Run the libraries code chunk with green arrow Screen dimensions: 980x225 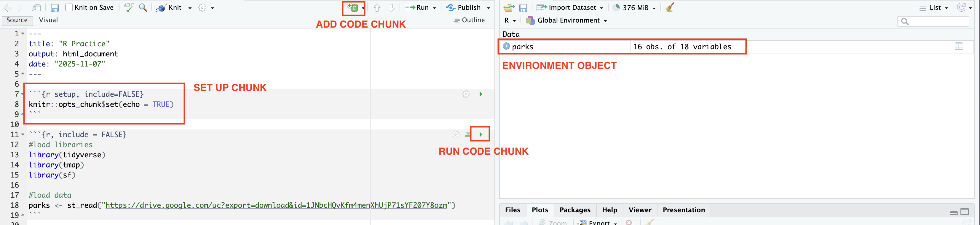coord(481,134)
